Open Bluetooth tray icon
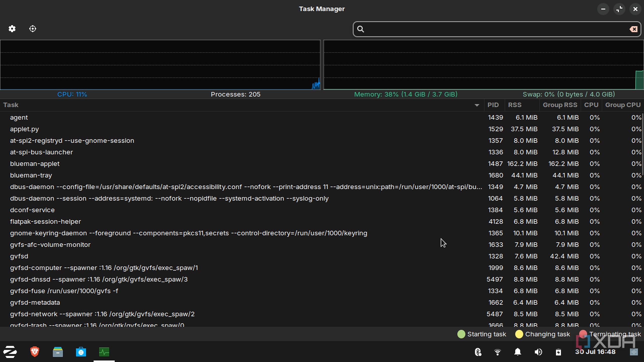 point(478,352)
